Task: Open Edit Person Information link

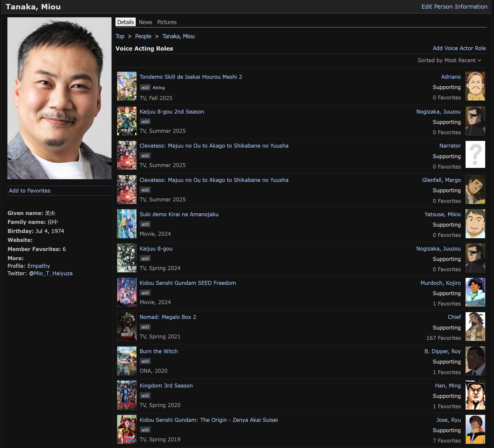Action: point(454,7)
